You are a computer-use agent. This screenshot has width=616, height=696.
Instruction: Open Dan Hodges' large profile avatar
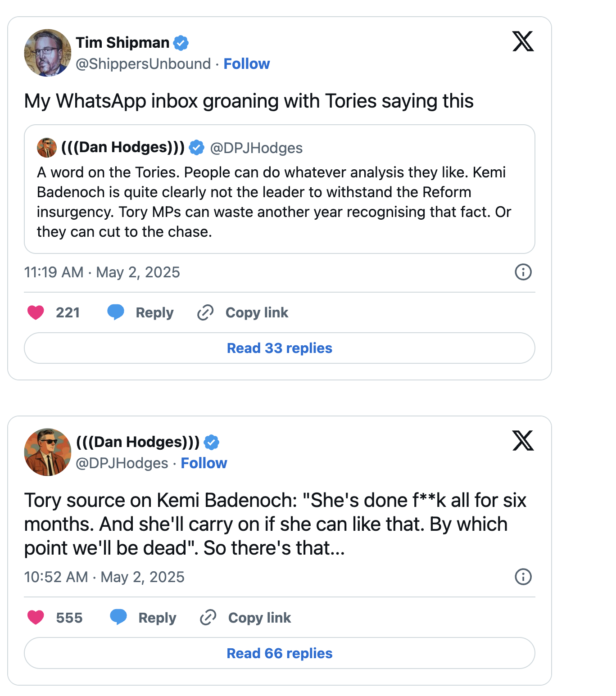(x=48, y=452)
